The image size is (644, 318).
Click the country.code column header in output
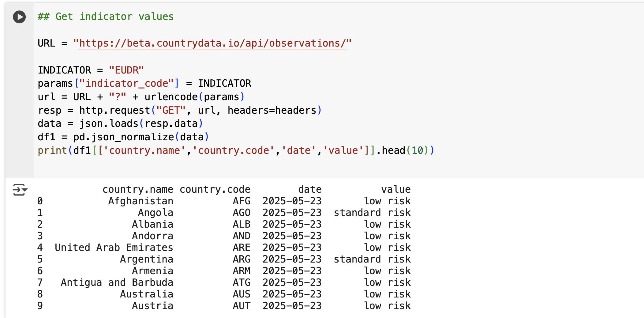pos(215,189)
